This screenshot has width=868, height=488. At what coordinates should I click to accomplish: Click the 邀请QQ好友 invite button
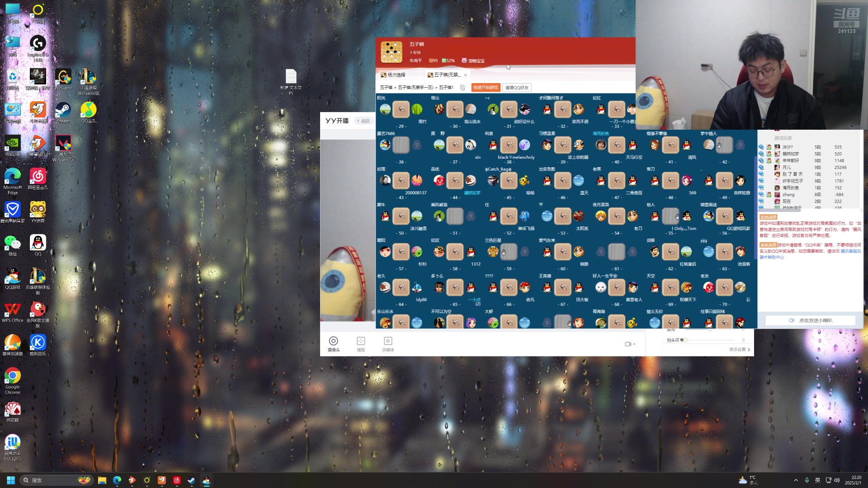(517, 88)
